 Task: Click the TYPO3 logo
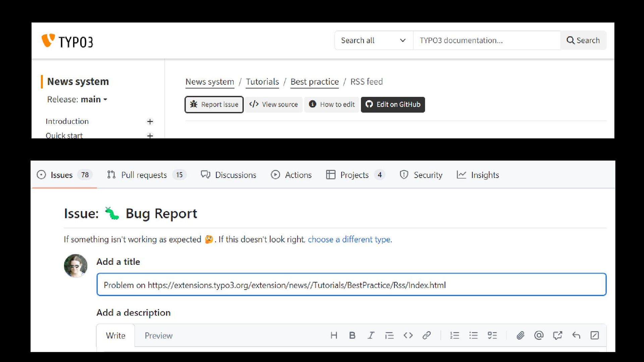tap(67, 41)
